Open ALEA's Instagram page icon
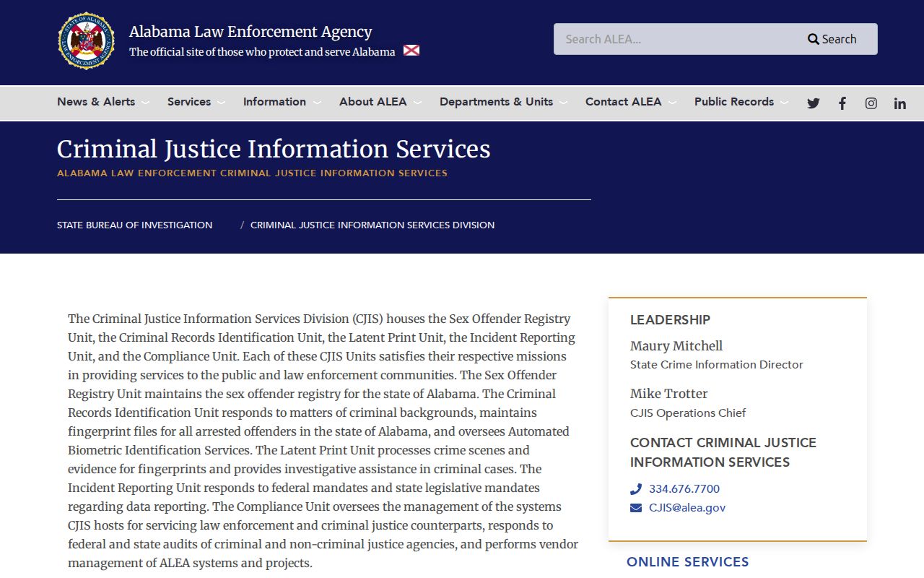The image size is (924, 578). point(871,103)
